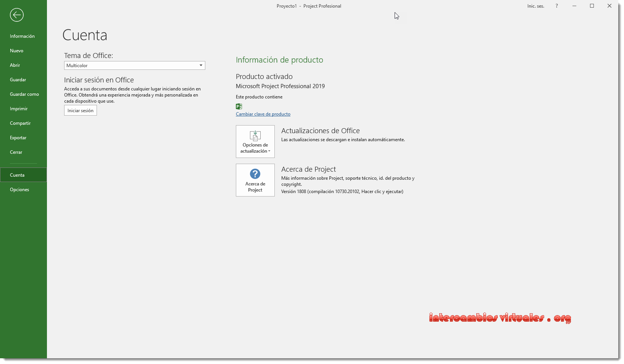Close the Project Profesional window

(x=609, y=6)
